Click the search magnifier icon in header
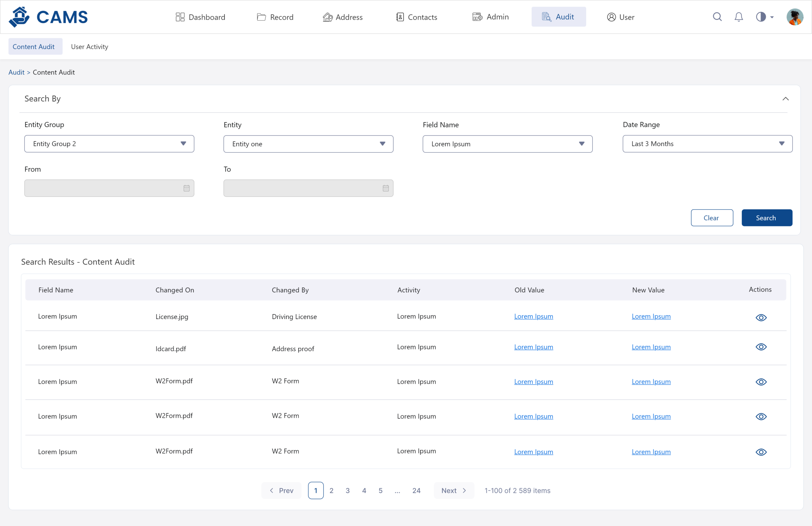Screen dimensions: 812x526 coord(717,17)
